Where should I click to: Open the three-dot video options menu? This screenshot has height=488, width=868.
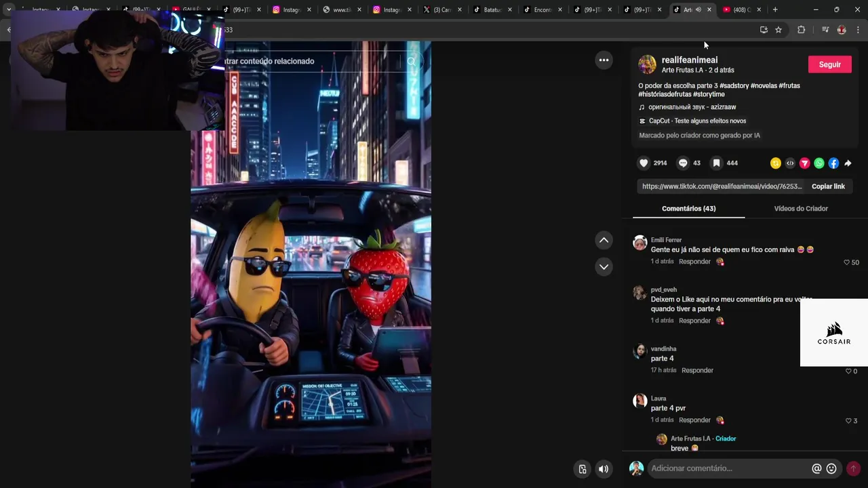[604, 60]
